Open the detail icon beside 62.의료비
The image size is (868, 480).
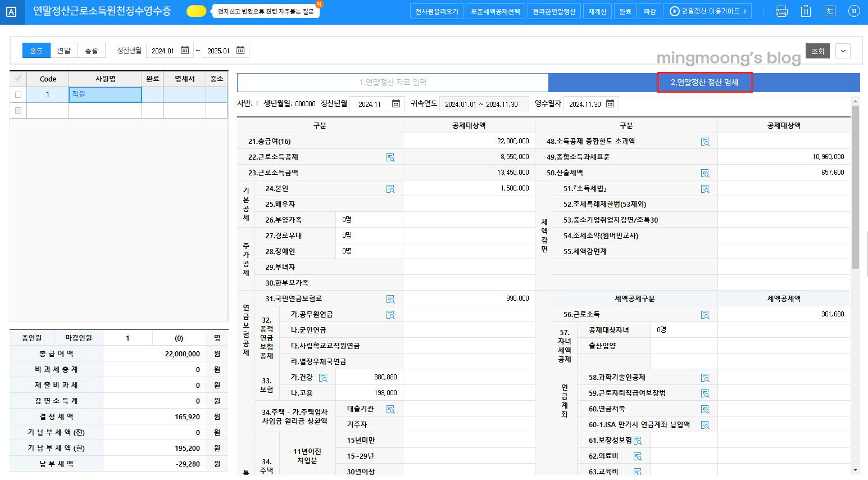(x=637, y=456)
